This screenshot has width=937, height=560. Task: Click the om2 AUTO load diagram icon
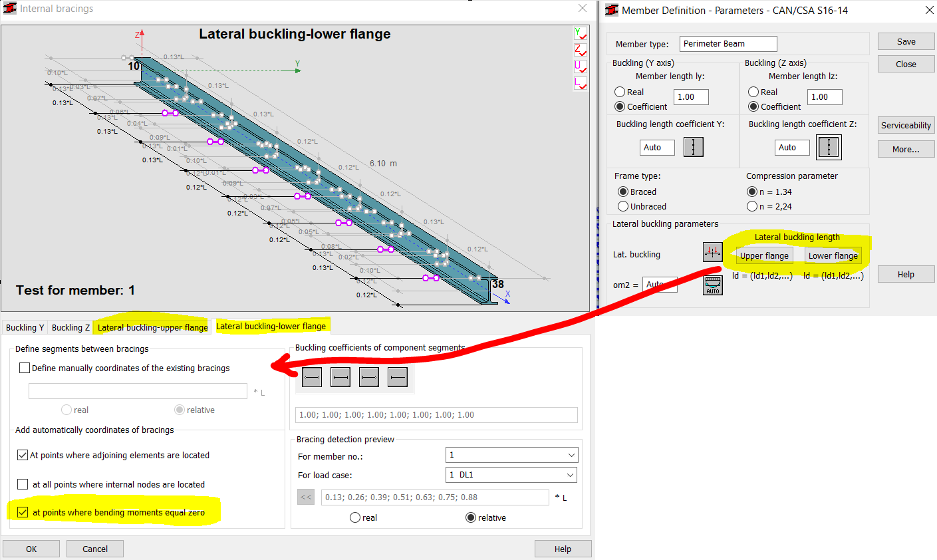coord(713,285)
